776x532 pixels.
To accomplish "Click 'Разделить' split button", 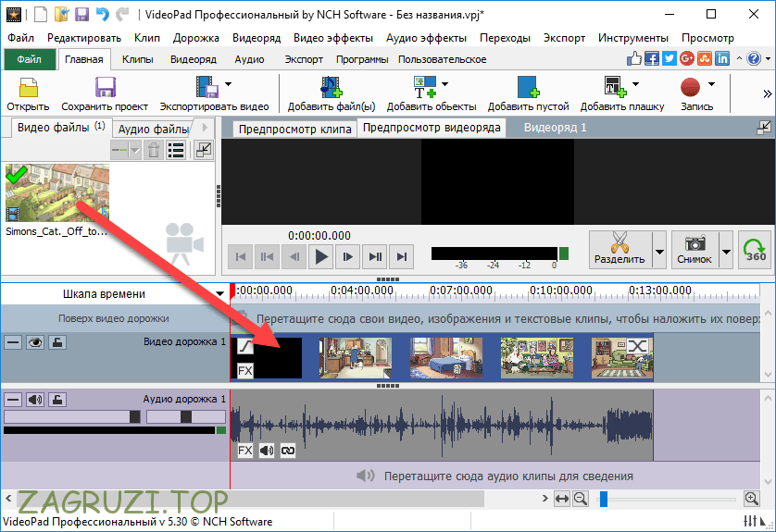I will [620, 250].
